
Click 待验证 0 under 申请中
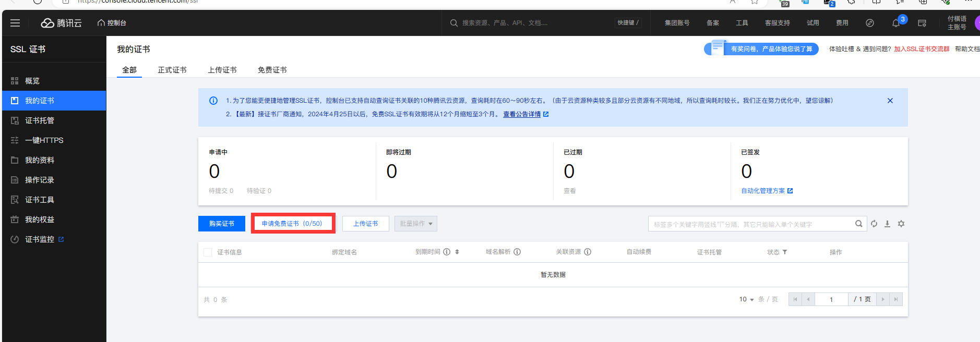(259, 191)
